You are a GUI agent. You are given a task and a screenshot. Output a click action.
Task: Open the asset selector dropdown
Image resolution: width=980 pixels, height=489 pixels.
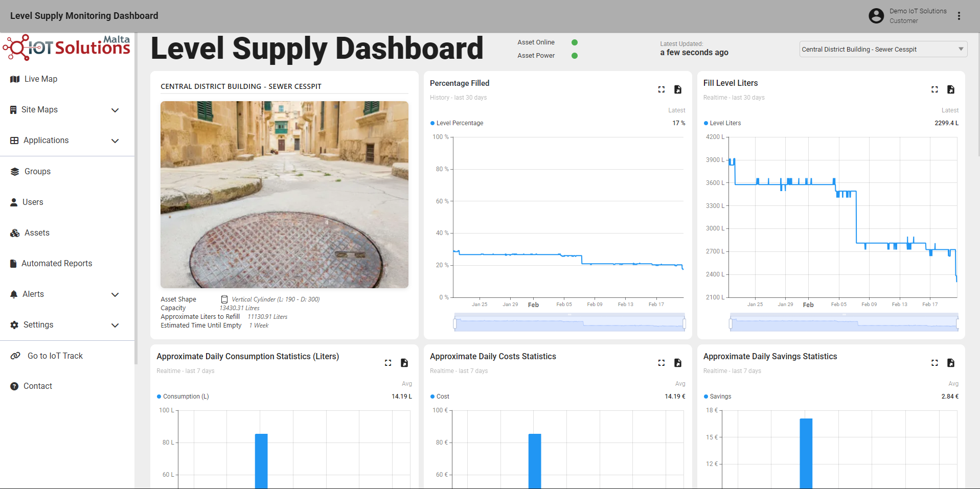click(x=883, y=49)
